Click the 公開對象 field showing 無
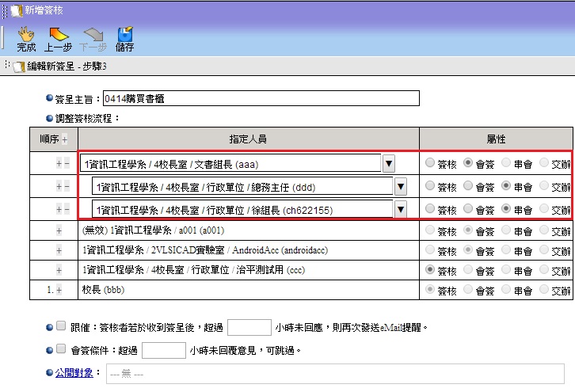The width and height of the screenshot is (575, 392). coord(335,374)
